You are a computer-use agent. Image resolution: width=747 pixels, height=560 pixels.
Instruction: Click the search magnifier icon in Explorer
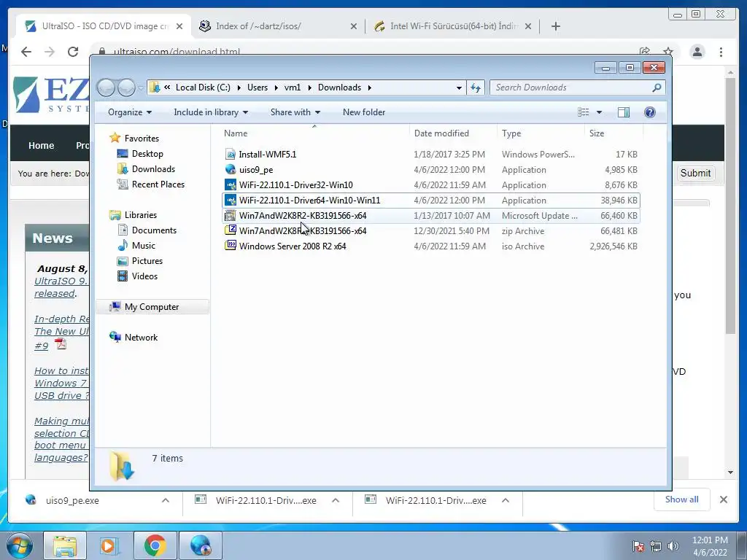point(657,87)
